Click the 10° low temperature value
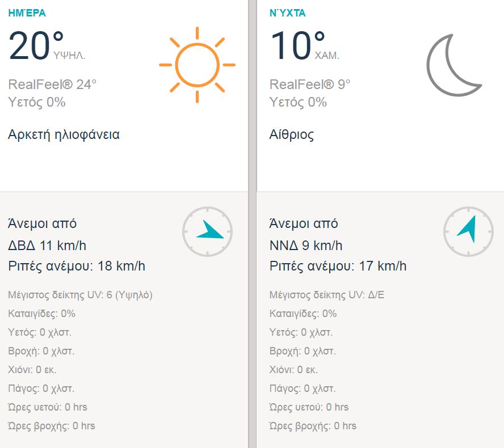 click(x=297, y=45)
